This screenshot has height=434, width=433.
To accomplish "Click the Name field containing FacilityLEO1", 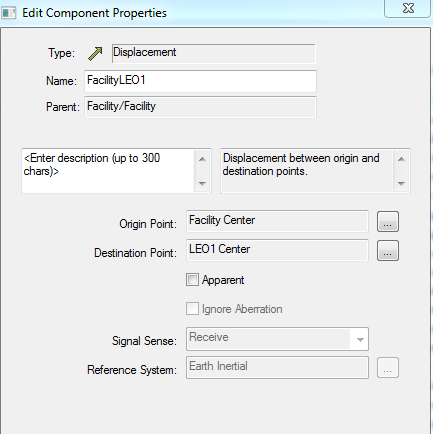I will coord(200,81).
